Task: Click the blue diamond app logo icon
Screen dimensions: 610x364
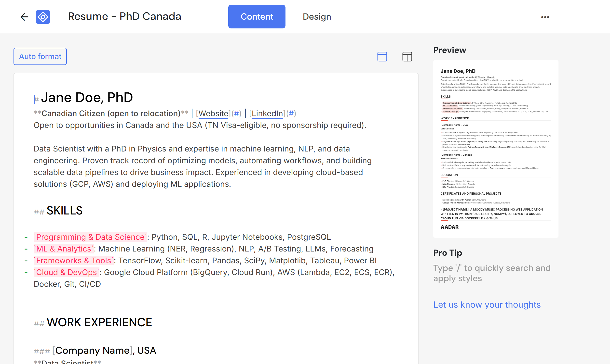Action: [43, 17]
